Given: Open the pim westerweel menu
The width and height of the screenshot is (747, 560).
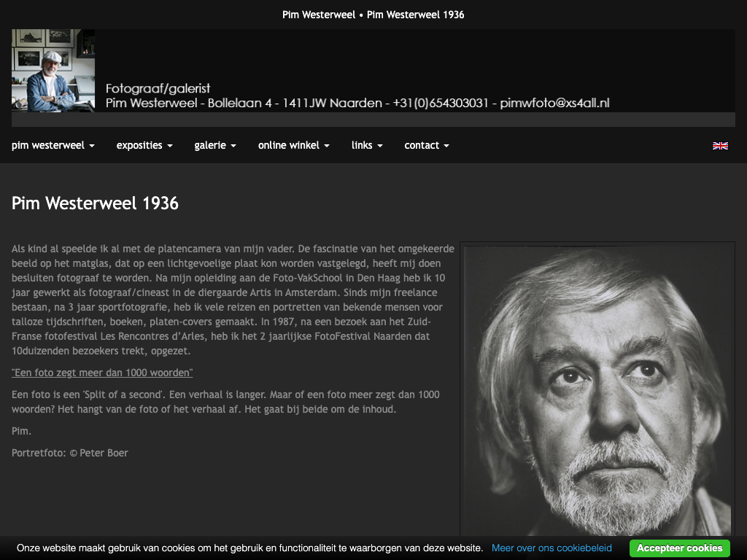Looking at the screenshot, I should click(x=53, y=145).
